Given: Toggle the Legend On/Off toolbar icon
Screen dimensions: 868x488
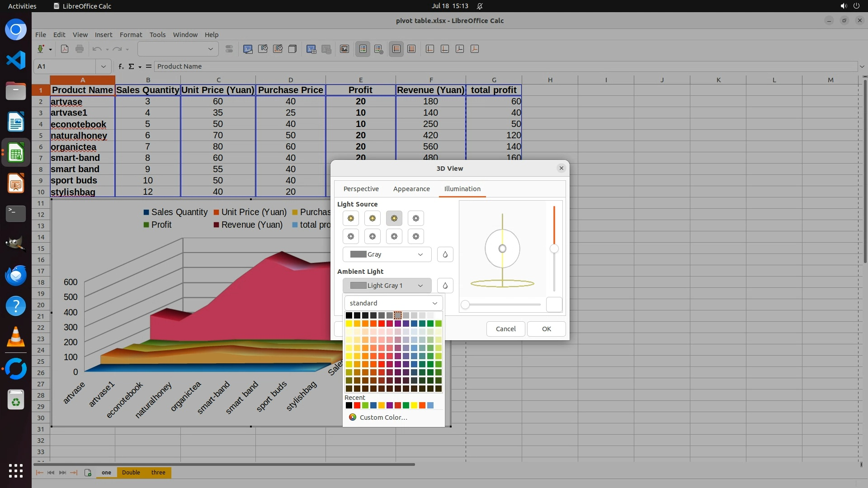Looking at the screenshot, I should click(x=363, y=49).
